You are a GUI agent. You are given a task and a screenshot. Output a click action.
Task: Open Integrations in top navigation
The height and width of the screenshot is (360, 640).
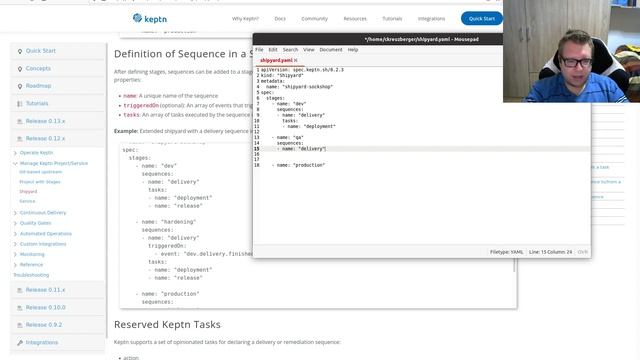click(431, 19)
